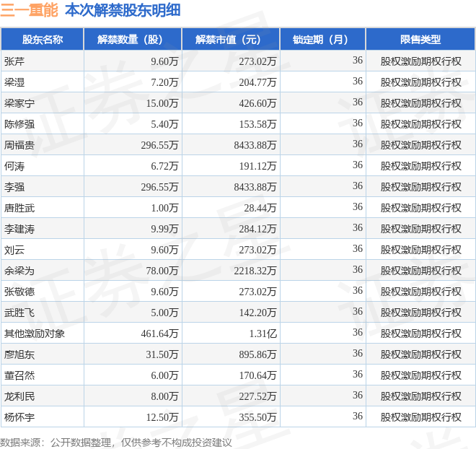This screenshot has width=476, height=449.
Task: Click the 461.64万 quantity cell
Action: coord(159,334)
